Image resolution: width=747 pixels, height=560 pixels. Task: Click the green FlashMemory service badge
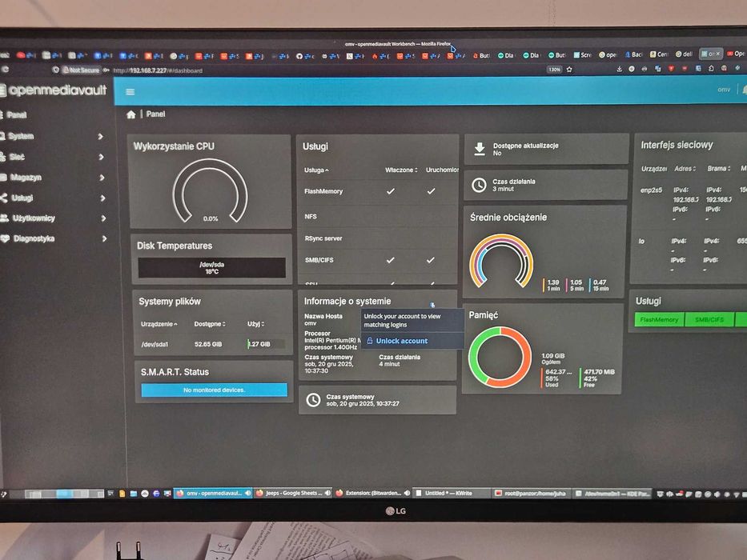point(659,319)
